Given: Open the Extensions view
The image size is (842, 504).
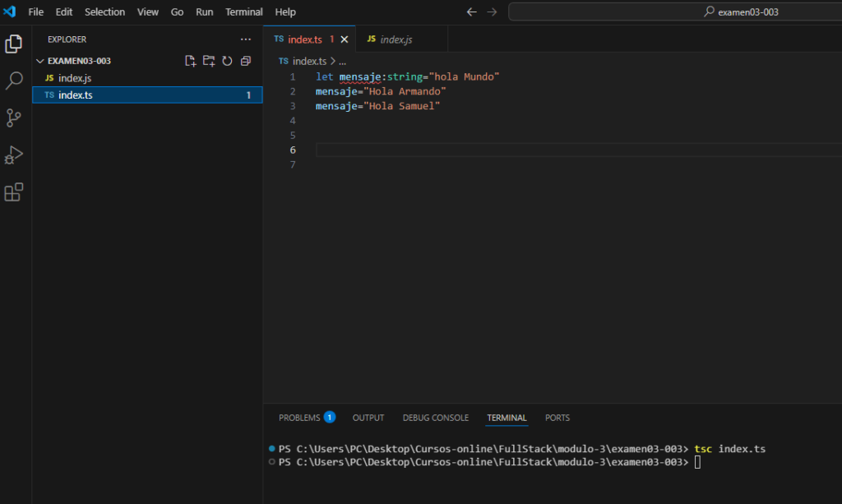Looking at the screenshot, I should click(14, 192).
